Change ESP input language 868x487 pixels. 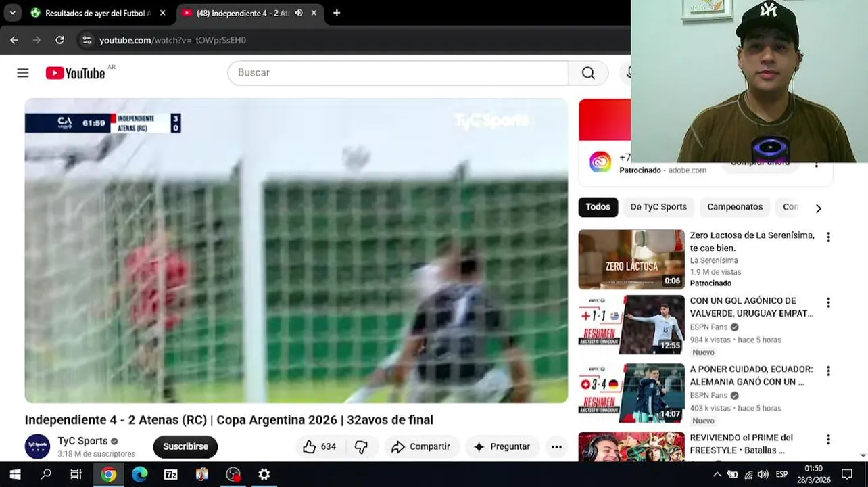tap(782, 474)
